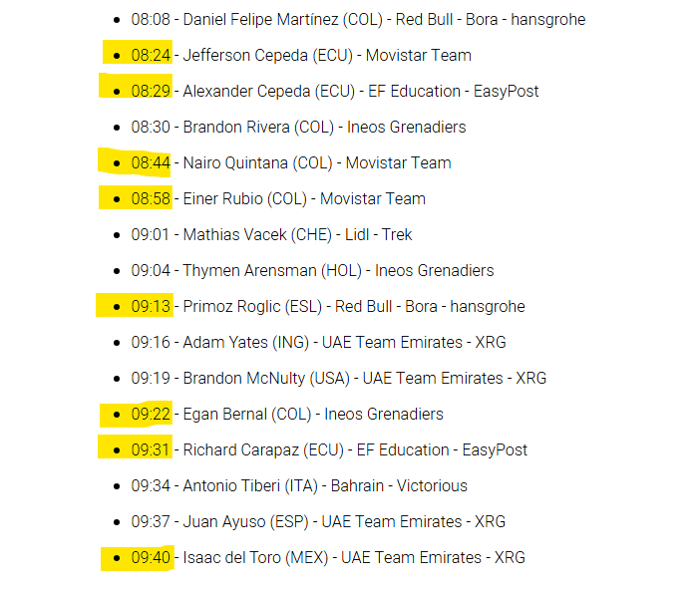Select Richard Carapaz (ECU) entry
Viewport: 700px width, 591px height.
point(329,450)
